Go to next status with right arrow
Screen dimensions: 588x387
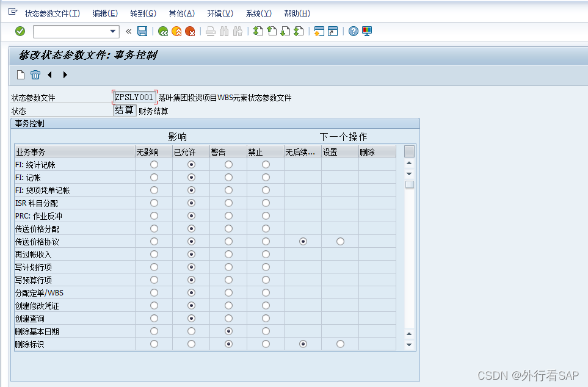pyautogui.click(x=65, y=74)
